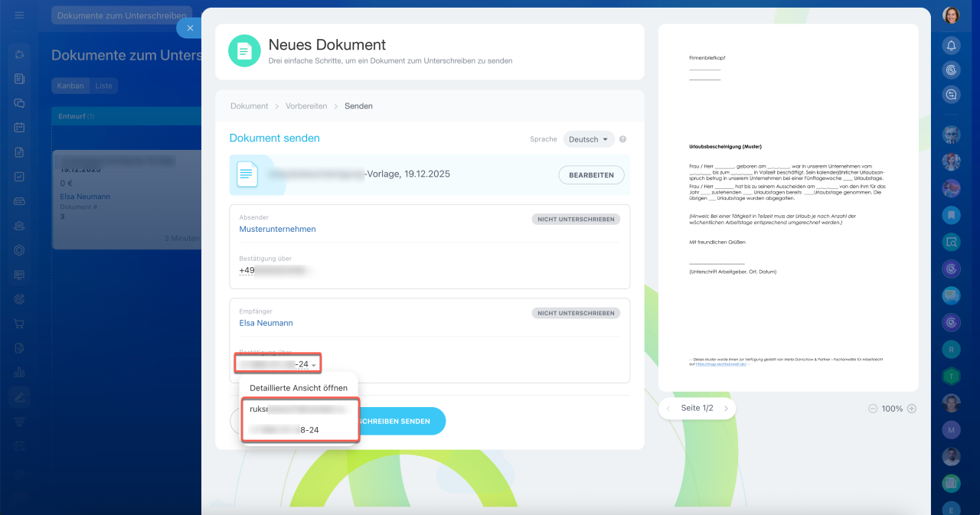Go to next preview page arrow
The image size is (980, 515).
(725, 409)
